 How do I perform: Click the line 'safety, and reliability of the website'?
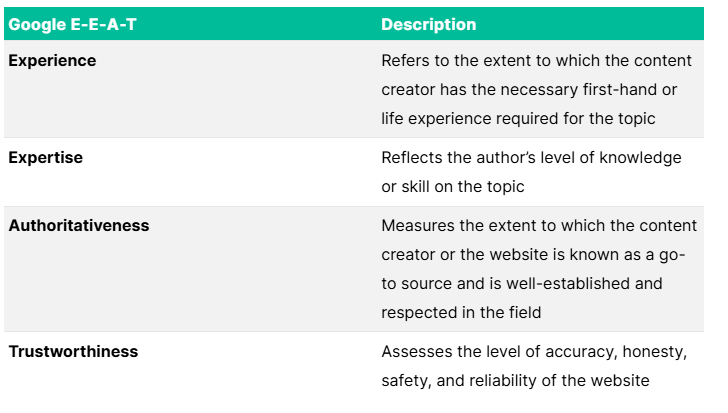click(x=516, y=381)
